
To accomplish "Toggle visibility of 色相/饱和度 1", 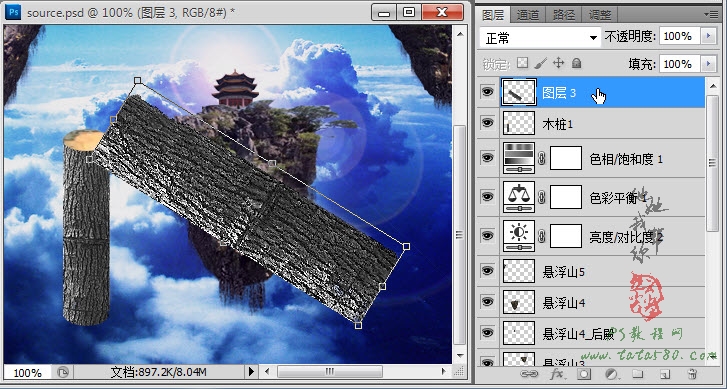I will tap(487, 158).
